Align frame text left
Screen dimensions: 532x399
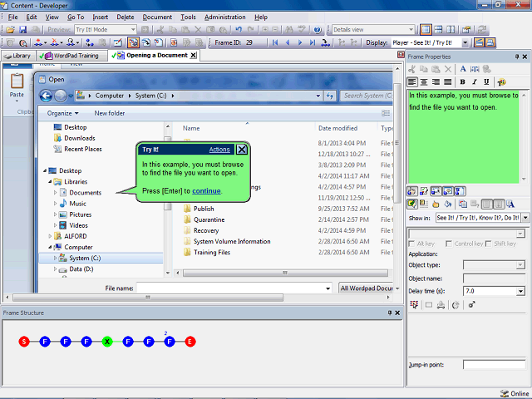click(x=412, y=81)
